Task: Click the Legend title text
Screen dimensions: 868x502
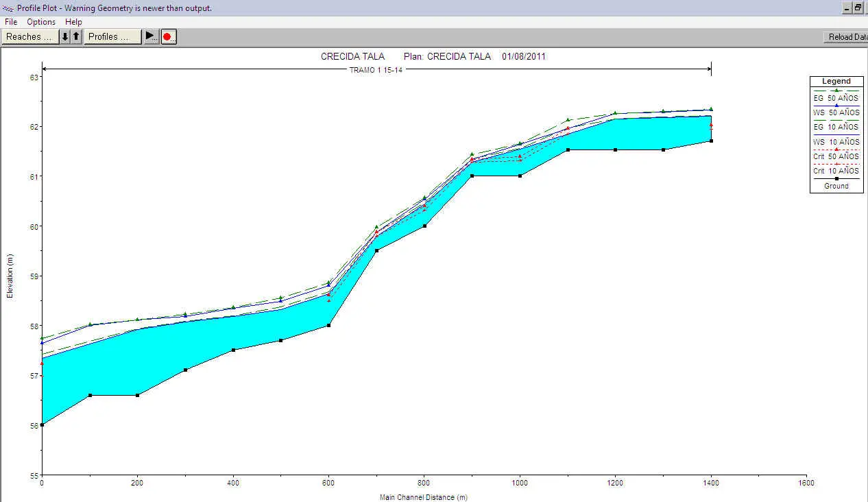Action: (x=836, y=81)
